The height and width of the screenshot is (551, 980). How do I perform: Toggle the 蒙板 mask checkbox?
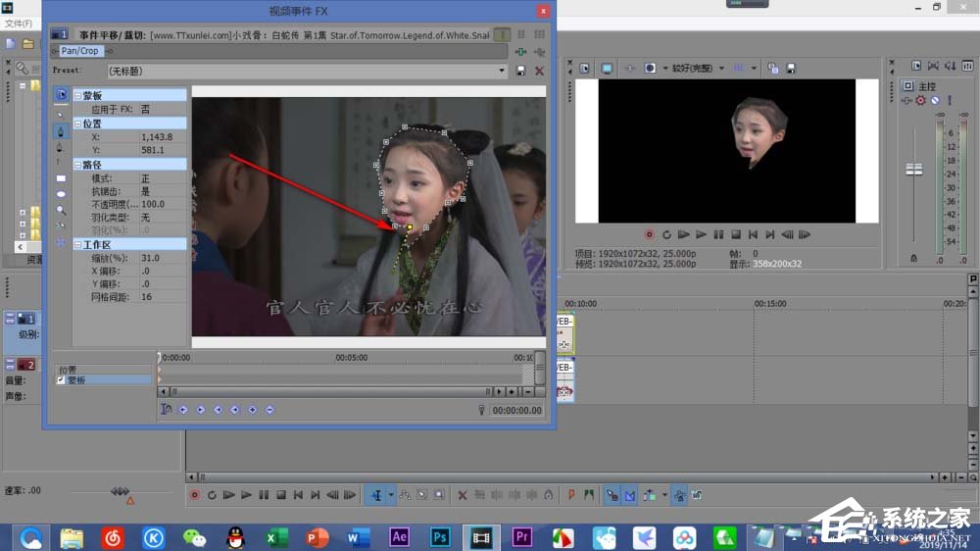point(61,379)
